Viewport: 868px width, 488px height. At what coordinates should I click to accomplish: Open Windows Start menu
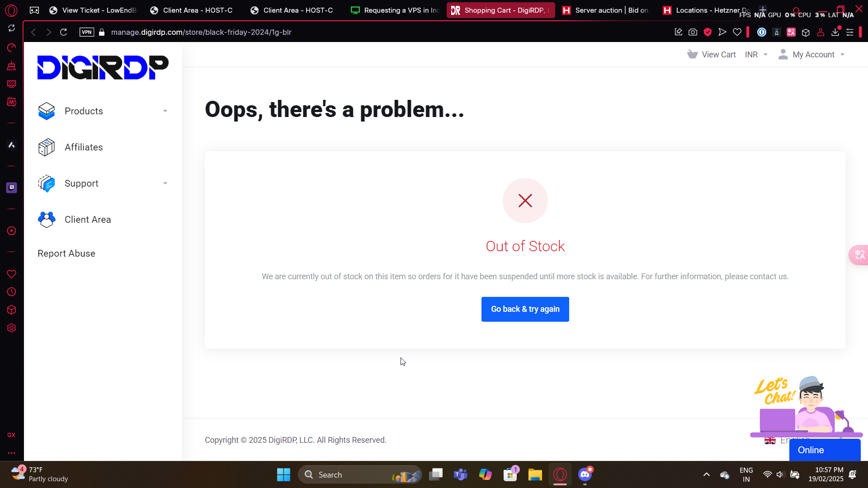coord(283,474)
